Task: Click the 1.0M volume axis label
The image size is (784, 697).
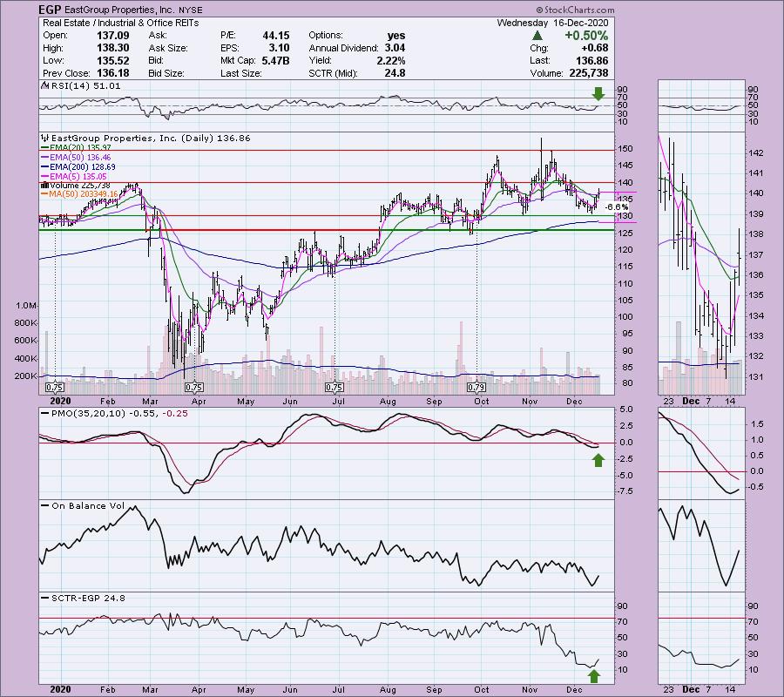Action: coord(26,305)
